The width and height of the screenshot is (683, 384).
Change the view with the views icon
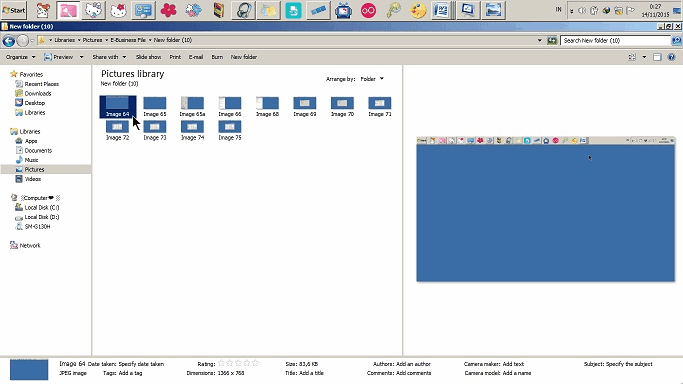pos(632,57)
